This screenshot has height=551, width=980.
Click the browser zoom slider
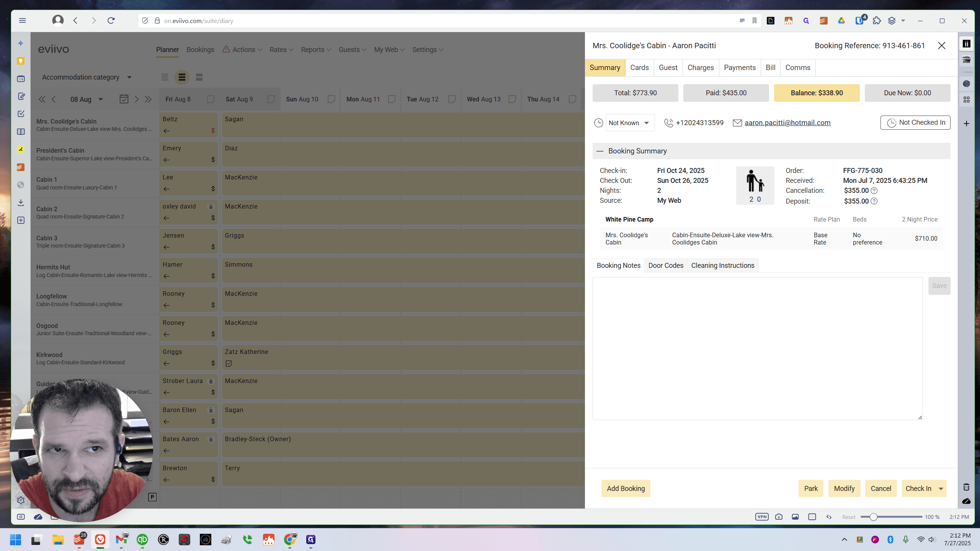(x=891, y=517)
